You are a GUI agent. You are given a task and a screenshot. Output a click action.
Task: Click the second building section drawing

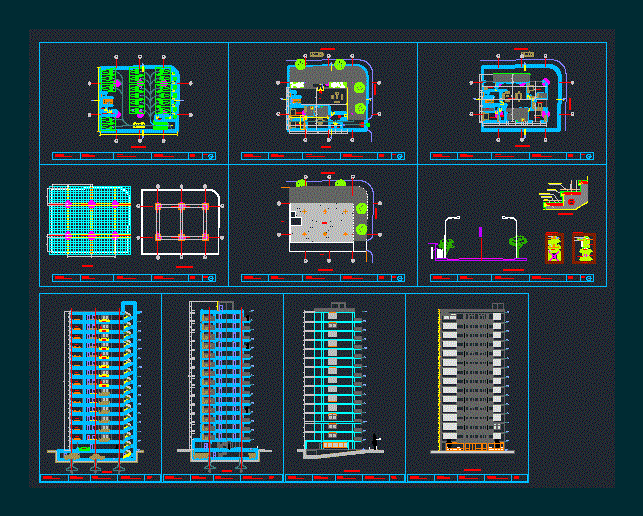218,380
